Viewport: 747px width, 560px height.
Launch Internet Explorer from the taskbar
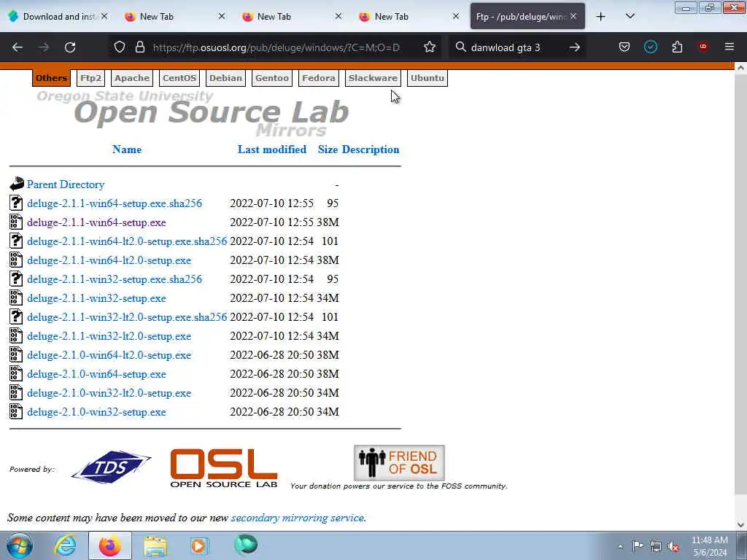65,545
